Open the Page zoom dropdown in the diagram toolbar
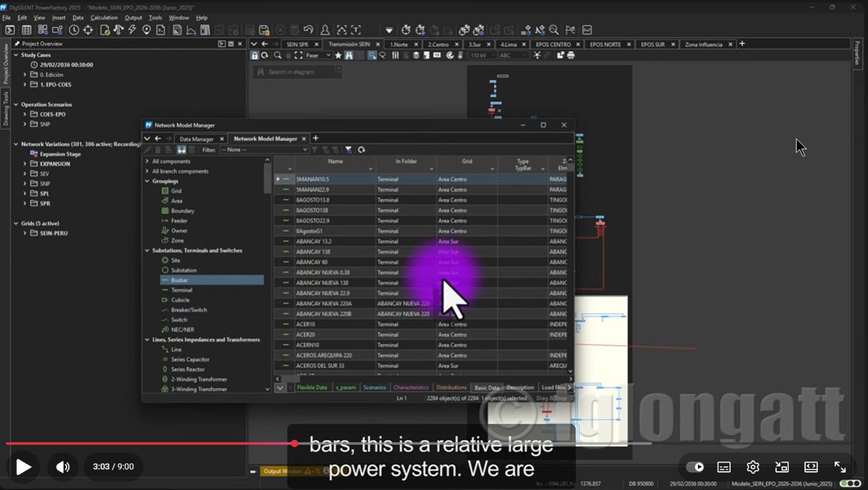 (318, 55)
